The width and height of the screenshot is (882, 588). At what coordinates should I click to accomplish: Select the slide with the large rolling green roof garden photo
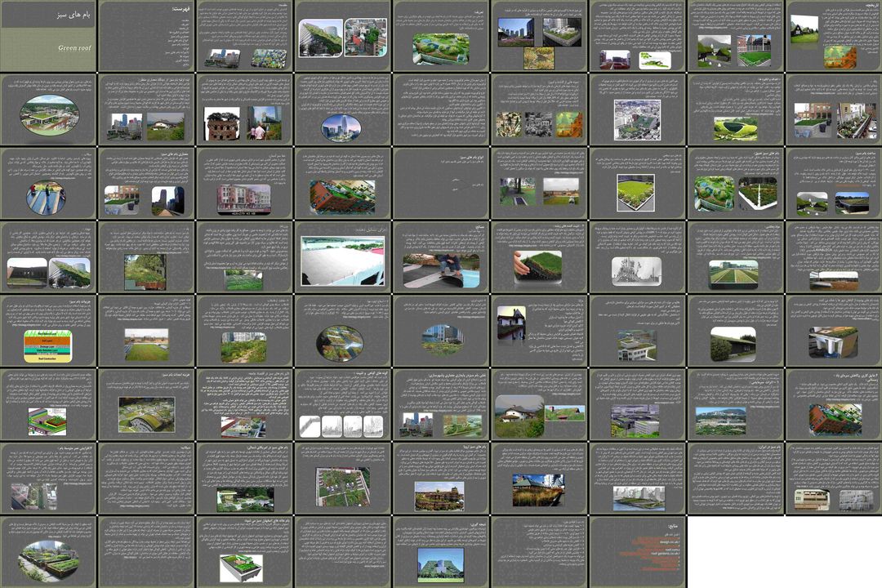coord(441,36)
